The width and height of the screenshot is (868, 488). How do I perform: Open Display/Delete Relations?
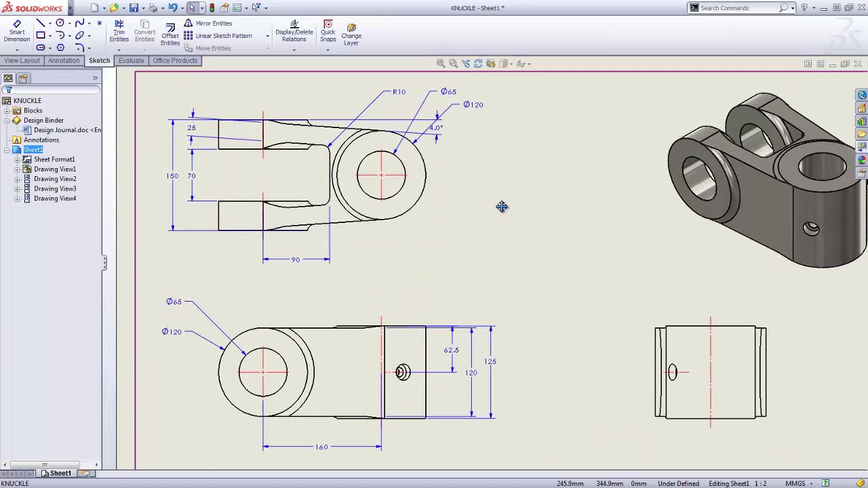(x=294, y=31)
